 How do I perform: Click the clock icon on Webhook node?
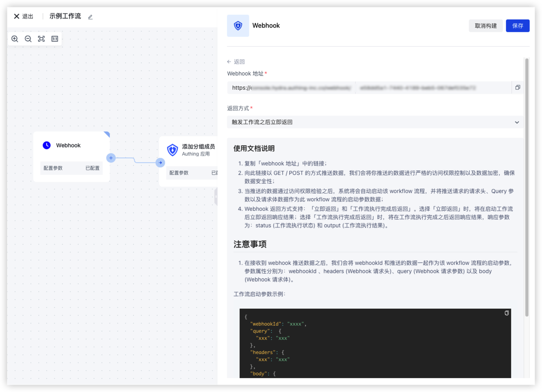coord(47,145)
